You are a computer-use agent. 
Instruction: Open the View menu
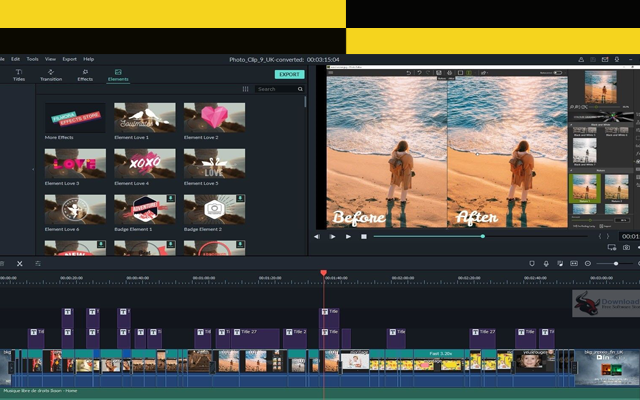(x=51, y=59)
